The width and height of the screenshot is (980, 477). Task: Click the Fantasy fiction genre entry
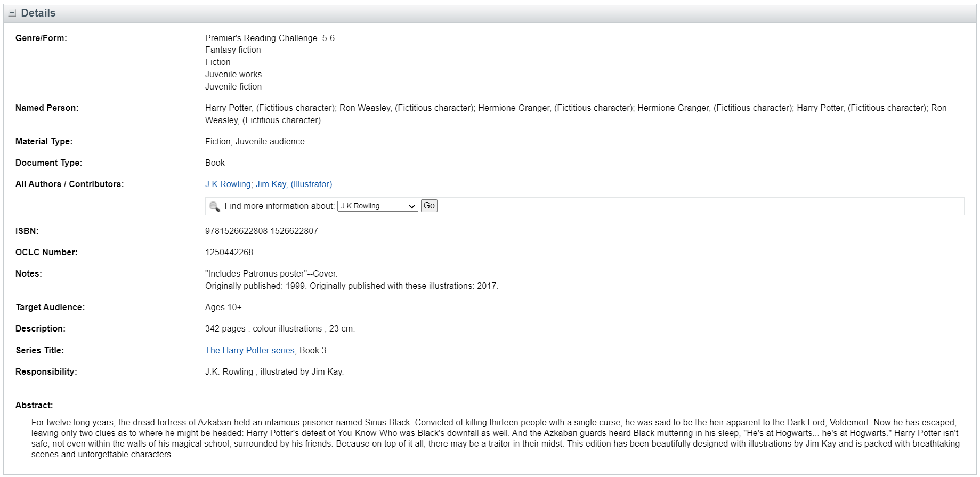click(x=233, y=50)
